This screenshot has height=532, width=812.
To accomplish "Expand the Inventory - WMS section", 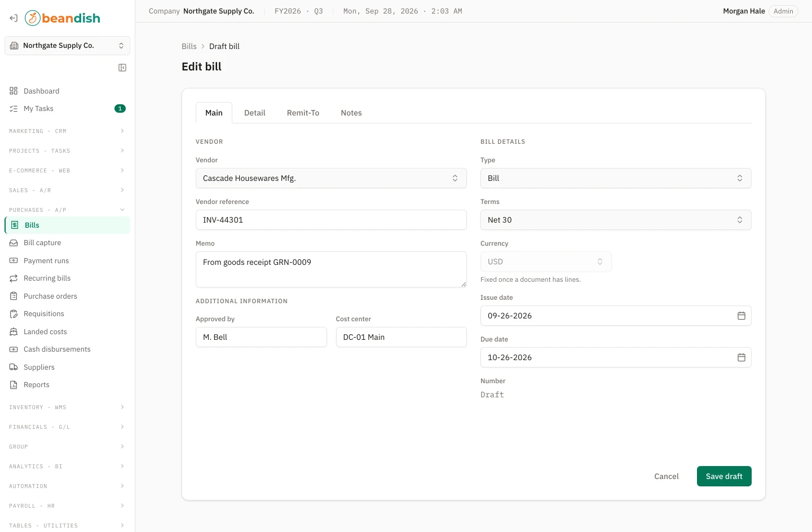I will pyautogui.click(x=67, y=407).
